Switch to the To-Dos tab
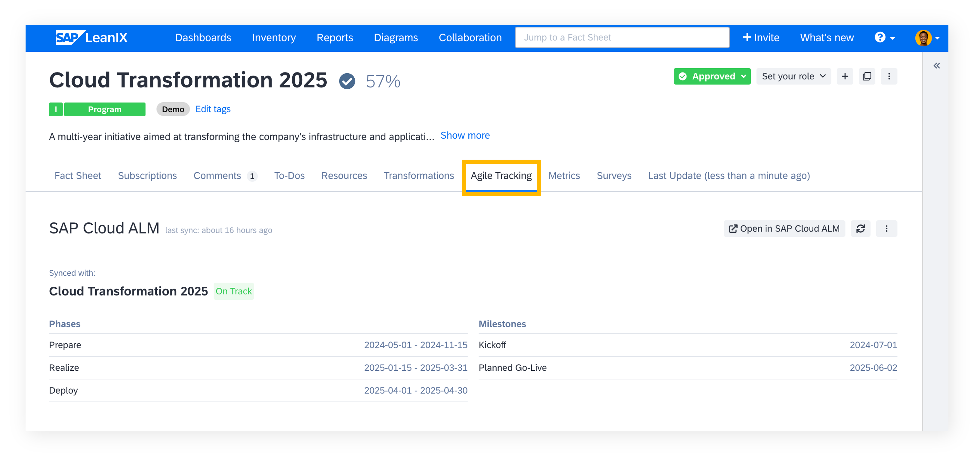 click(x=289, y=176)
